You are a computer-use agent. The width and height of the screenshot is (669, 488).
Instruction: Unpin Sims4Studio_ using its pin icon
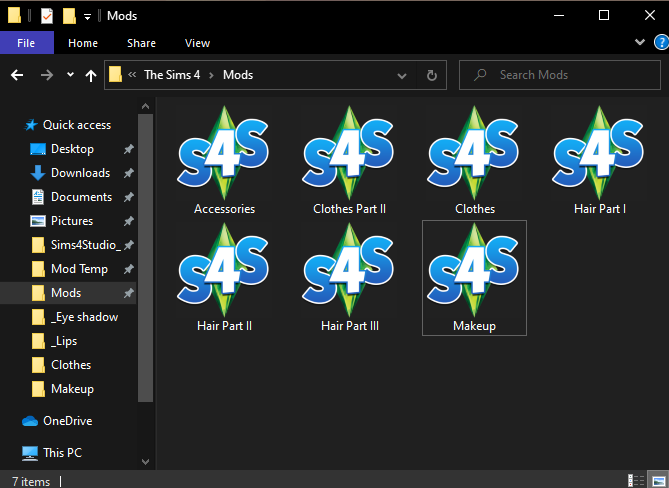pyautogui.click(x=128, y=245)
